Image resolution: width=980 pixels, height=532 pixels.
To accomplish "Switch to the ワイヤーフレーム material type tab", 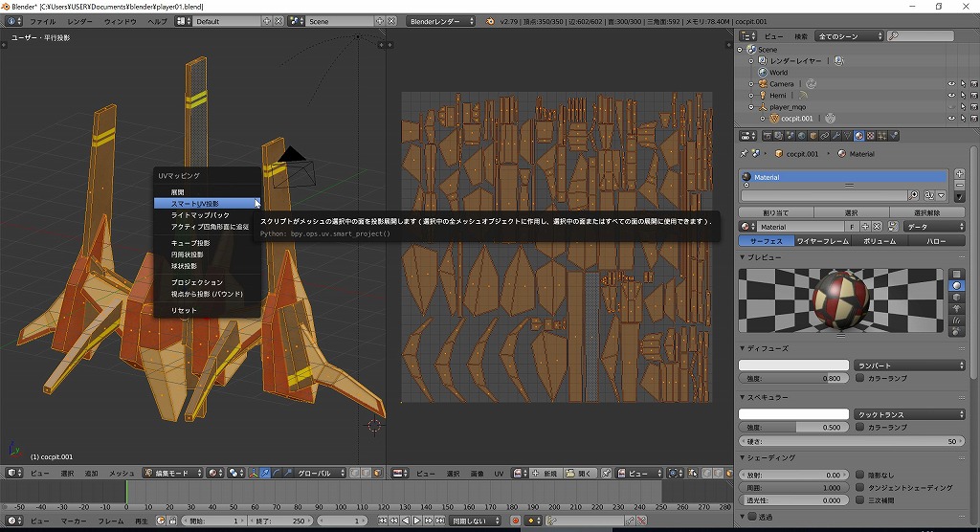I will (822, 241).
